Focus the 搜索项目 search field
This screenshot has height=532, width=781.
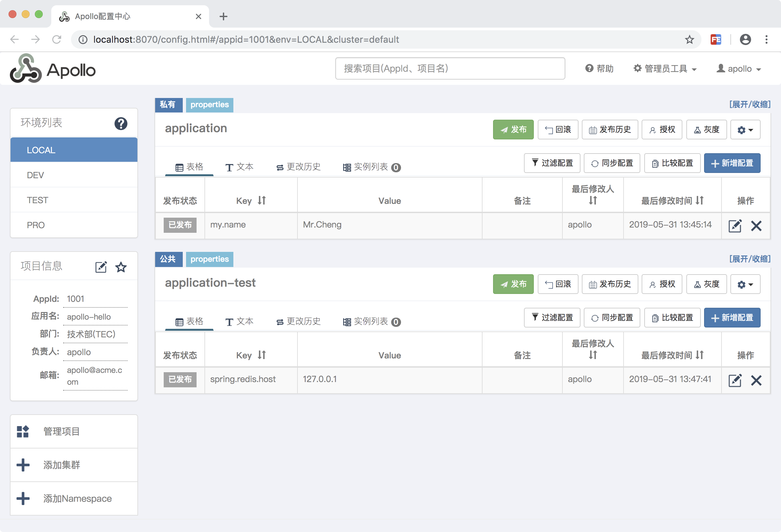450,69
